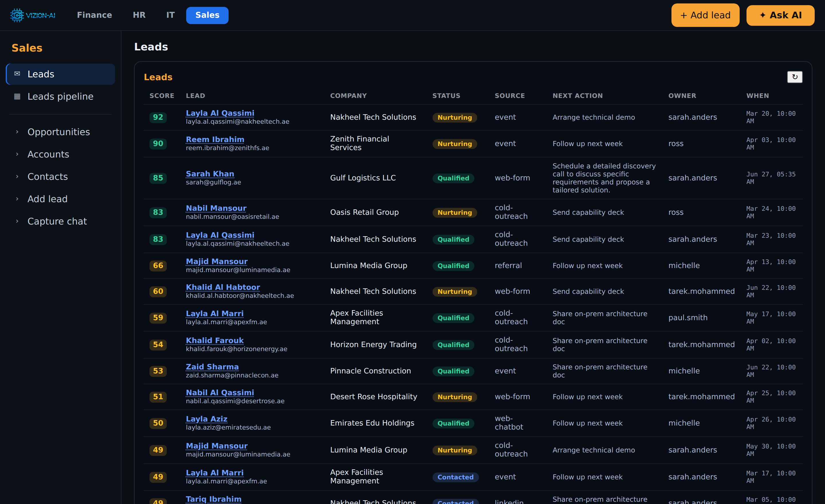Screen dimensions: 825x504
Task: Open Leads in the sidebar
Action: tap(61, 74)
